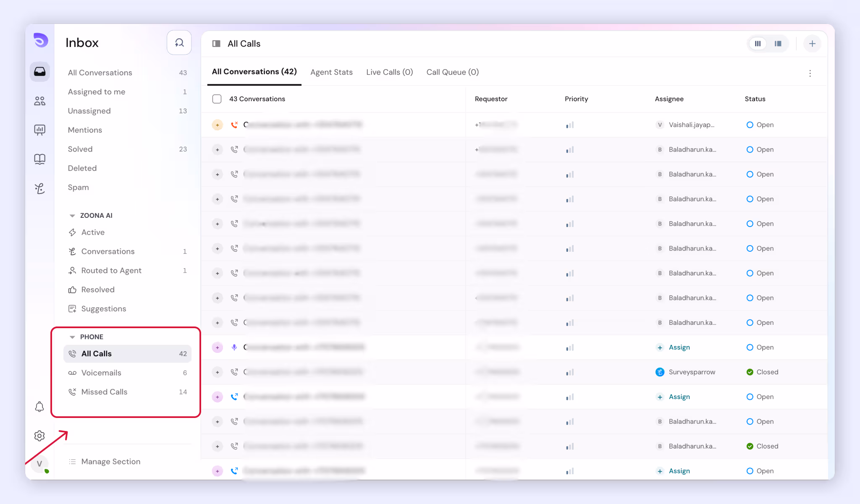Switch to the split list view layout
The image size is (860, 504).
(778, 44)
